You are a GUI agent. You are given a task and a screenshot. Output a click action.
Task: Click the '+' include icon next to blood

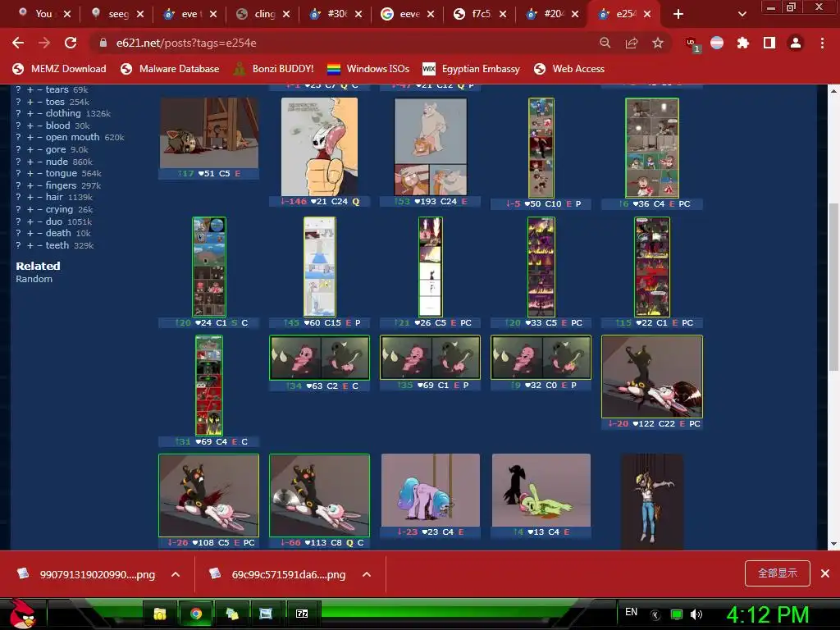(x=30, y=126)
